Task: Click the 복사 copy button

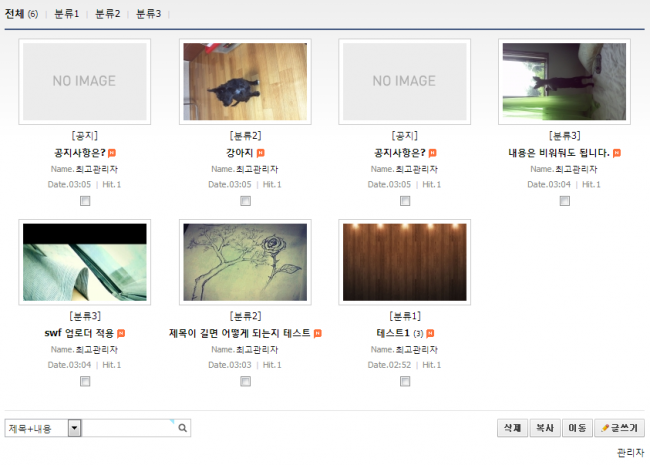Action: (545, 428)
